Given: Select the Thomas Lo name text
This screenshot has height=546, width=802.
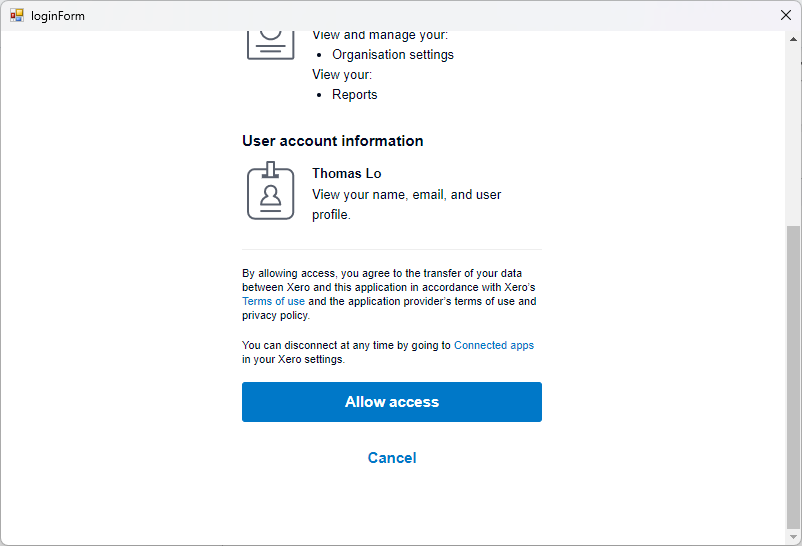Looking at the screenshot, I should click(347, 173).
